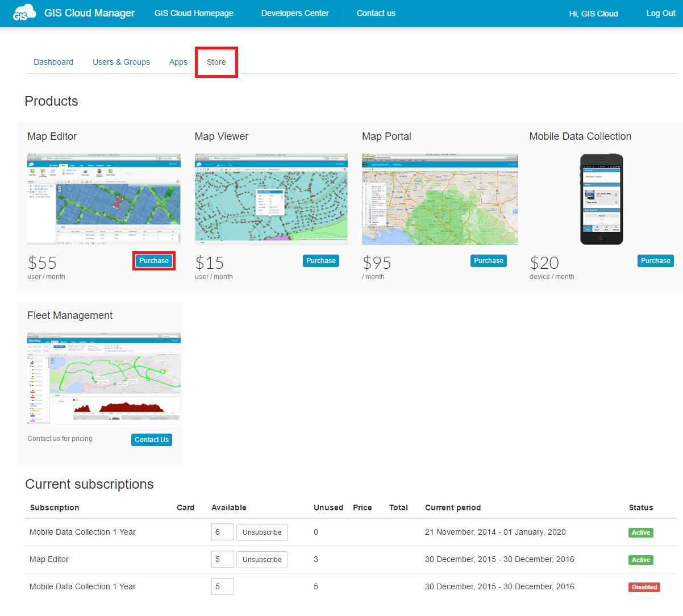683x616 pixels.
Task: Open the Map Portal preview thumbnail
Action: pyautogui.click(x=440, y=199)
